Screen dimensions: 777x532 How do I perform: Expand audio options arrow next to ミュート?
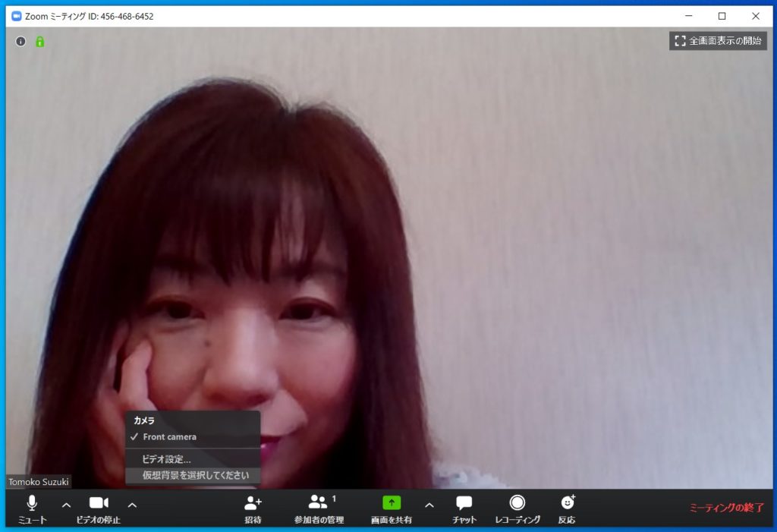66,505
